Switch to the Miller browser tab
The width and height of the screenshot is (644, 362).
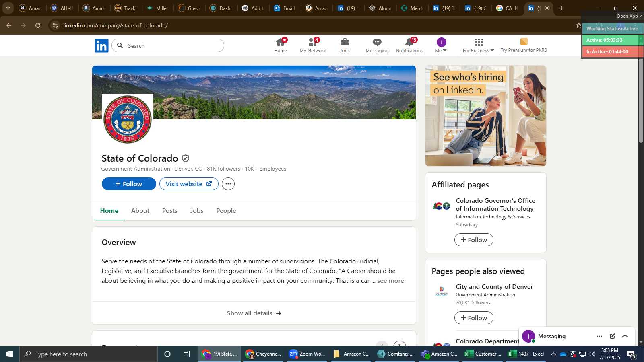[157, 8]
